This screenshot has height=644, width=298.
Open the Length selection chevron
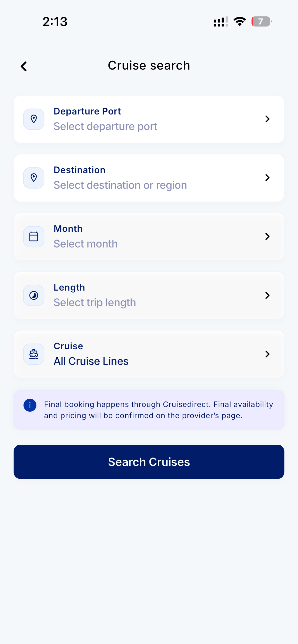click(x=268, y=295)
